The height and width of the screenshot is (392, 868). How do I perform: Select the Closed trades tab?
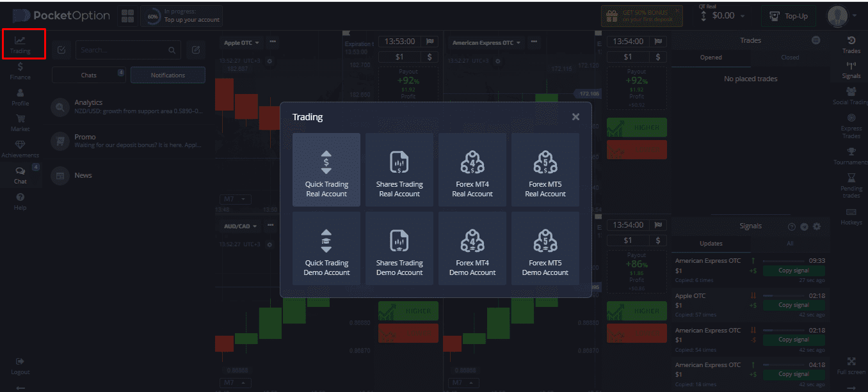790,58
